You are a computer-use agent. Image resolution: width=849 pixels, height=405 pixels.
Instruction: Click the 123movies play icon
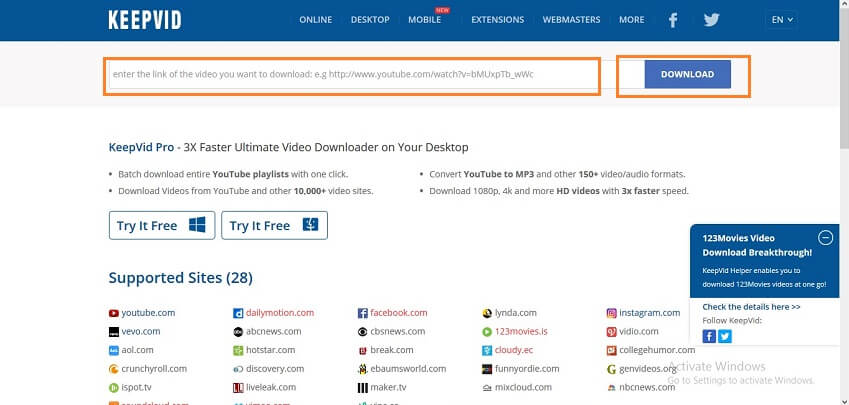[x=487, y=331]
